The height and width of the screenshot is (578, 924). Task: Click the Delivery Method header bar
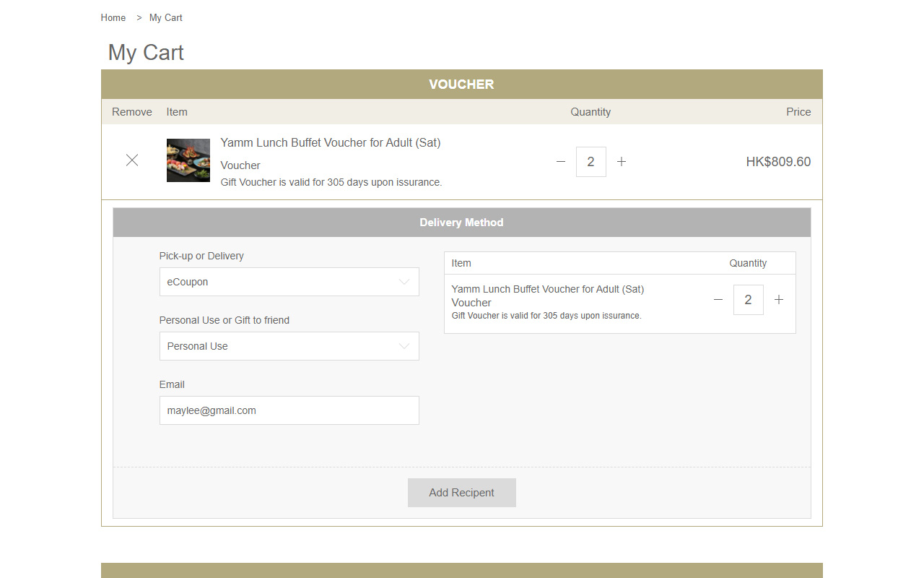[462, 223]
